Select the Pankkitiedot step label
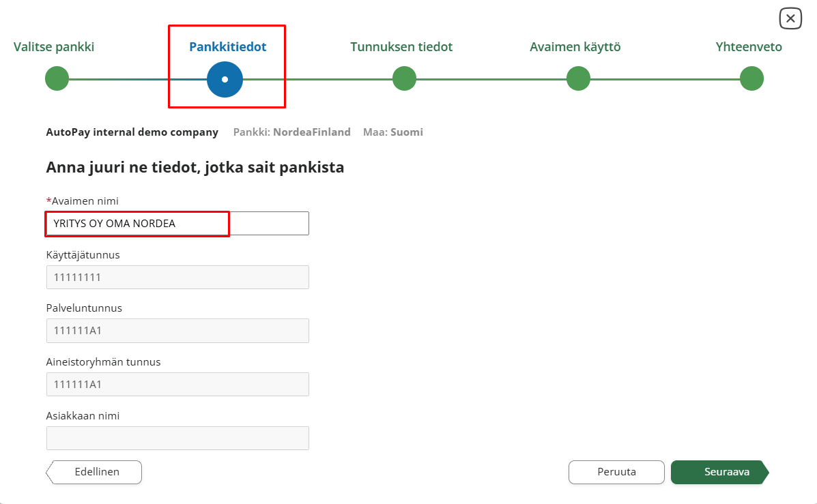817x504 pixels. (x=227, y=47)
